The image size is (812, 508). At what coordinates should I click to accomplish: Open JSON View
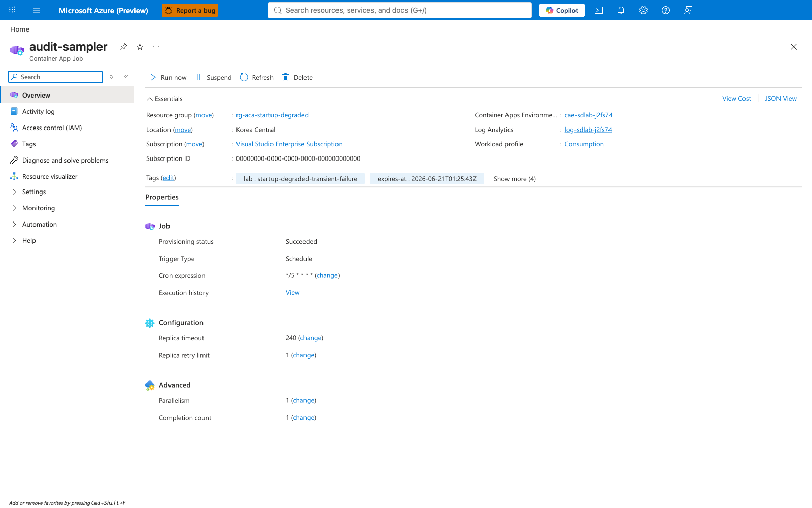point(781,99)
